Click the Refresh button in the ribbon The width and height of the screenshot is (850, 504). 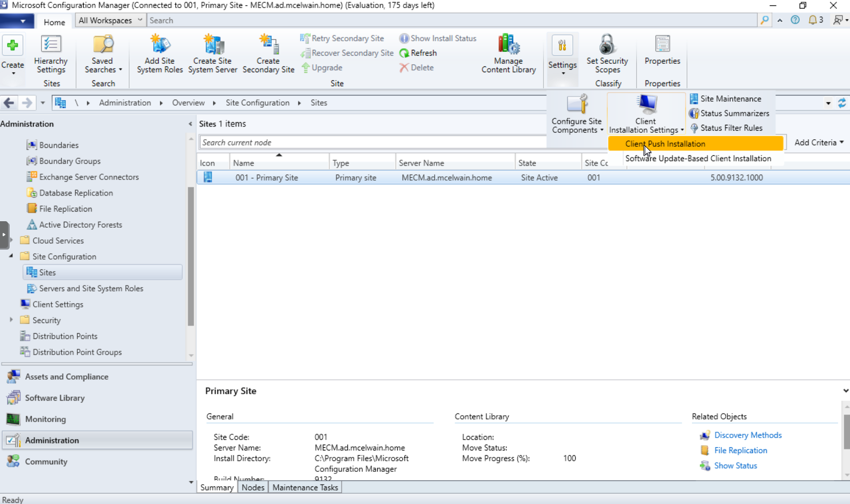point(418,53)
